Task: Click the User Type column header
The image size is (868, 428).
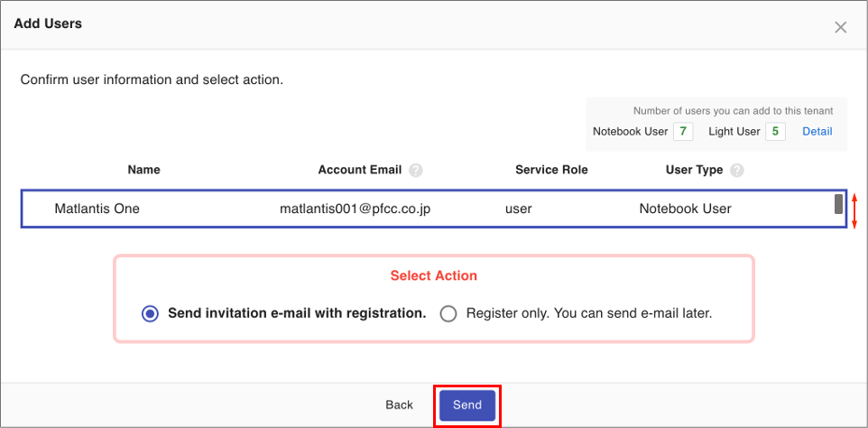Action: tap(694, 170)
